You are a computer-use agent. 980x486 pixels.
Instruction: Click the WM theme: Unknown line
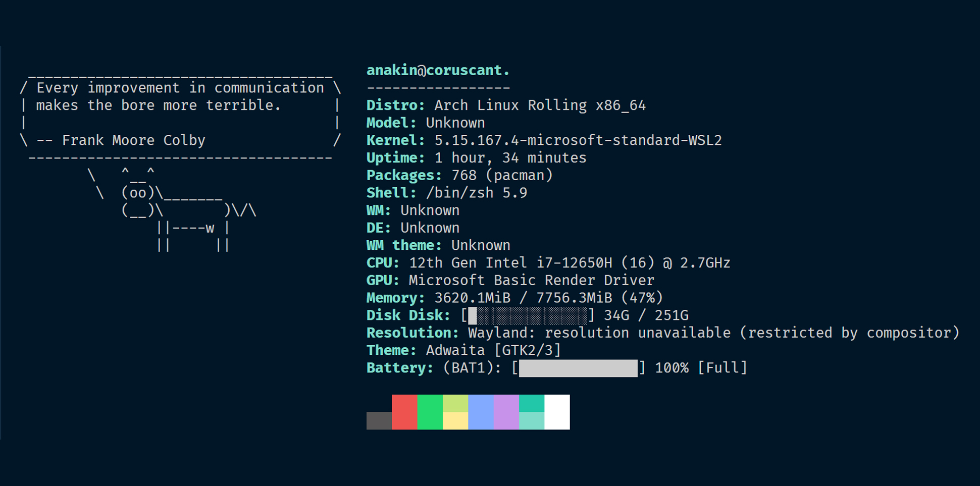tap(438, 245)
